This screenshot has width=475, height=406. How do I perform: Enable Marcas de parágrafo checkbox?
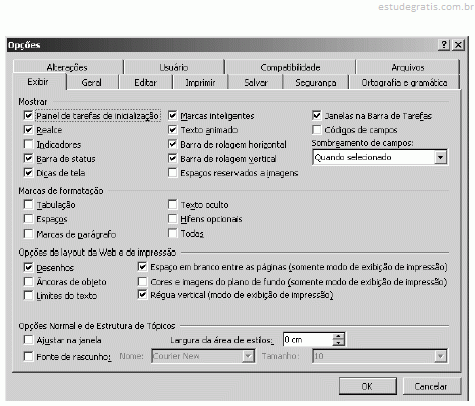click(x=28, y=234)
